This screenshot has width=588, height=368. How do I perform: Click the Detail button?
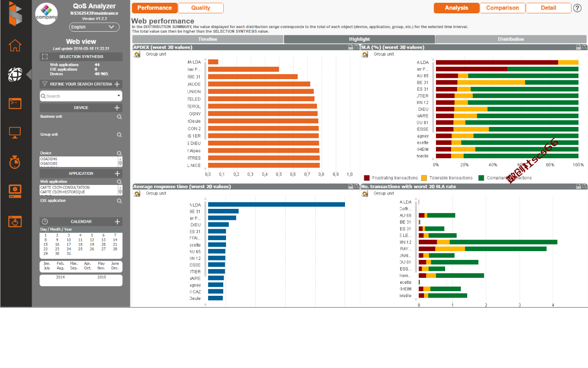click(548, 8)
